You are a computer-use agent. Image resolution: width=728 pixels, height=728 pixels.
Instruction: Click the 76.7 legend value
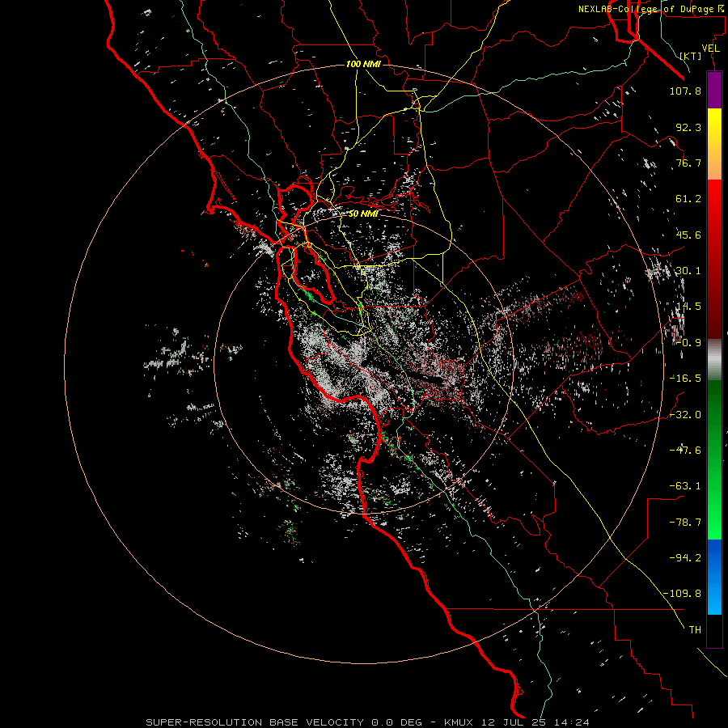pos(688,163)
